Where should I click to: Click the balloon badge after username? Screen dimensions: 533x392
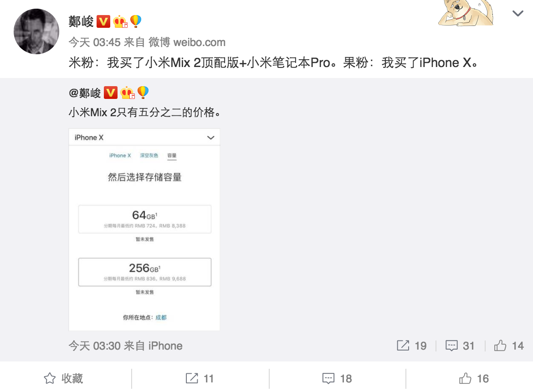[x=136, y=21]
